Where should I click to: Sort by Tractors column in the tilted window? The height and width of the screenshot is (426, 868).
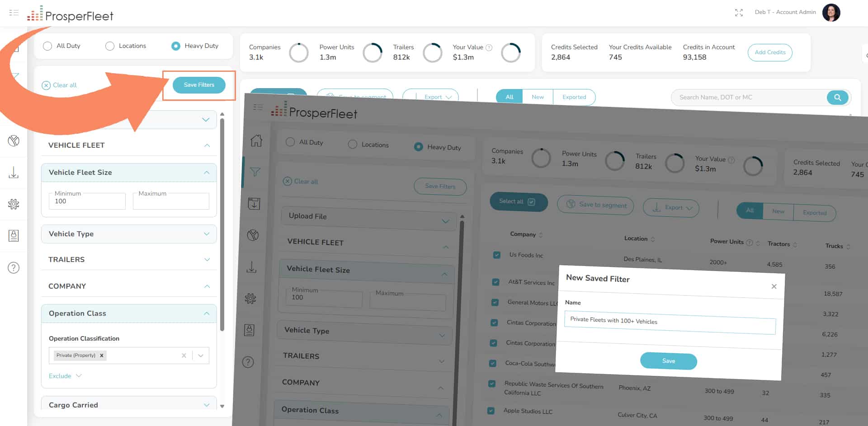pyautogui.click(x=795, y=244)
